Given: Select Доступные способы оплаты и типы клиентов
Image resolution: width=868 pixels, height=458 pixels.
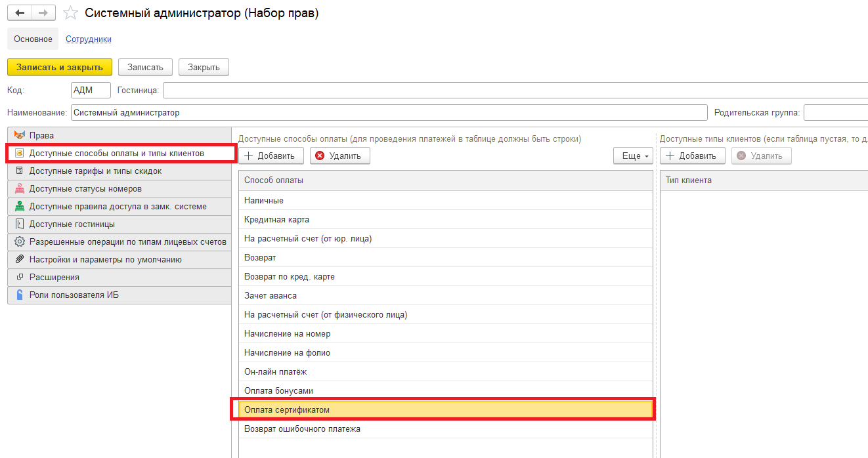Looking at the screenshot, I should (x=121, y=153).
